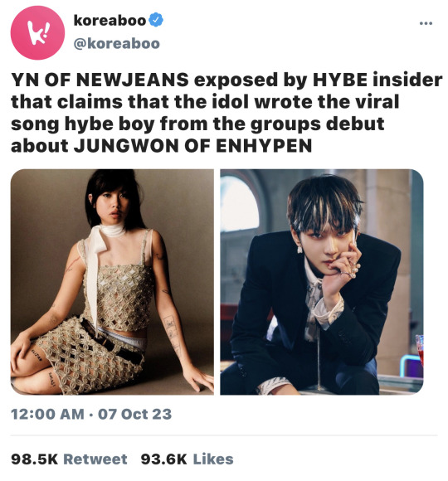Click the Retweet label
This screenshot has height=481, width=448.
point(95,459)
